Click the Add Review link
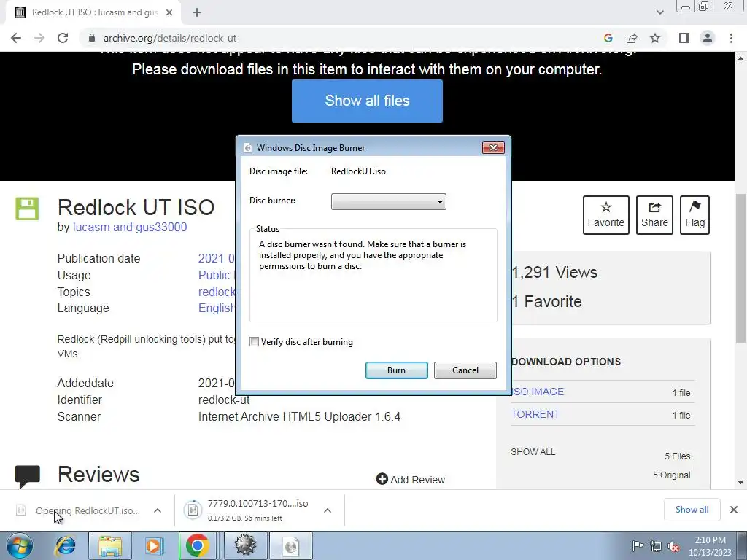 411,479
